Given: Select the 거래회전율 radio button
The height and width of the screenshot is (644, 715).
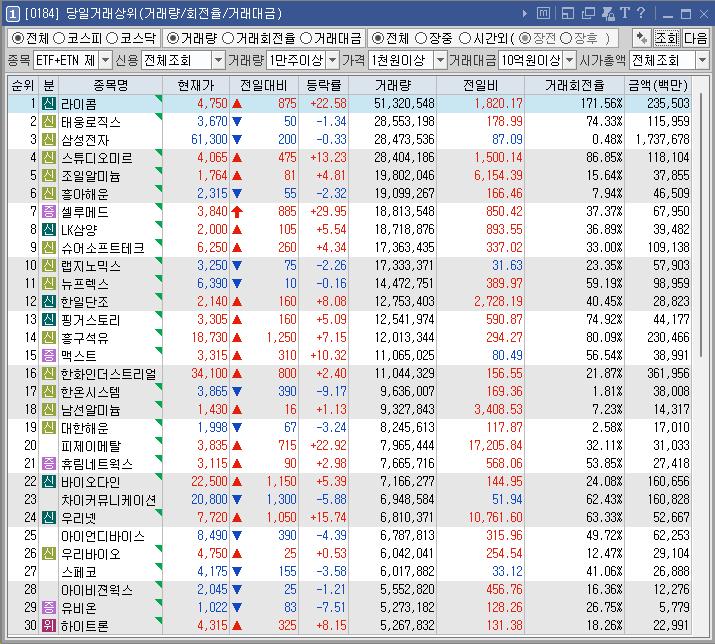Looking at the screenshot, I should (227, 38).
